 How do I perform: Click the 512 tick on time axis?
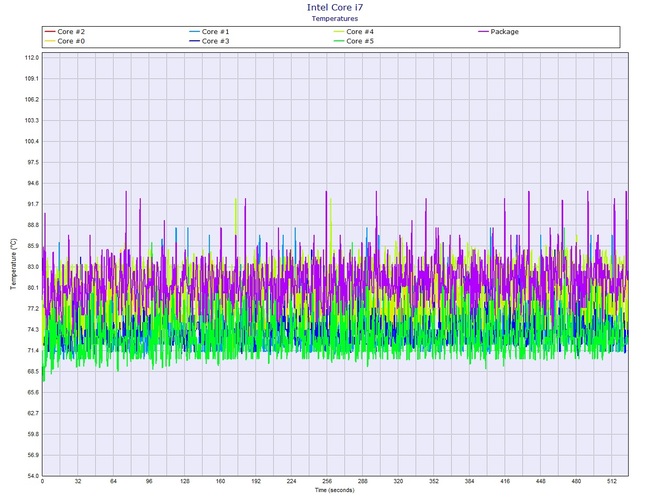612,481
